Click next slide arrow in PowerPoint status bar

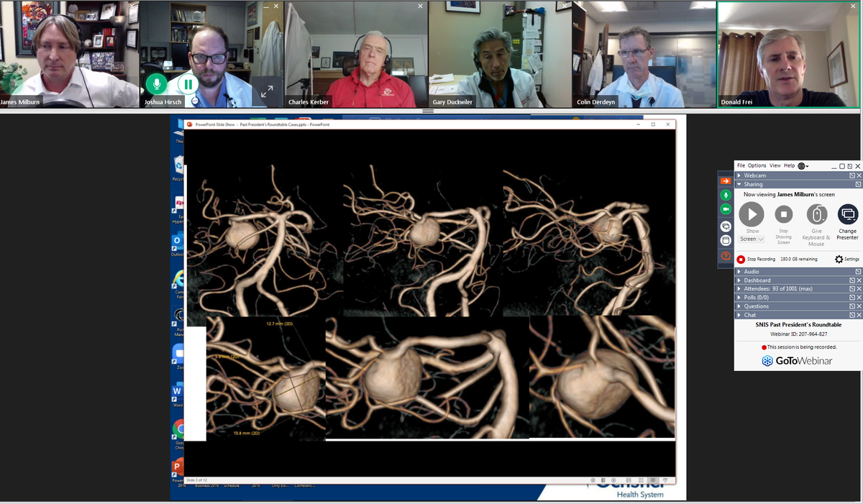point(613,480)
